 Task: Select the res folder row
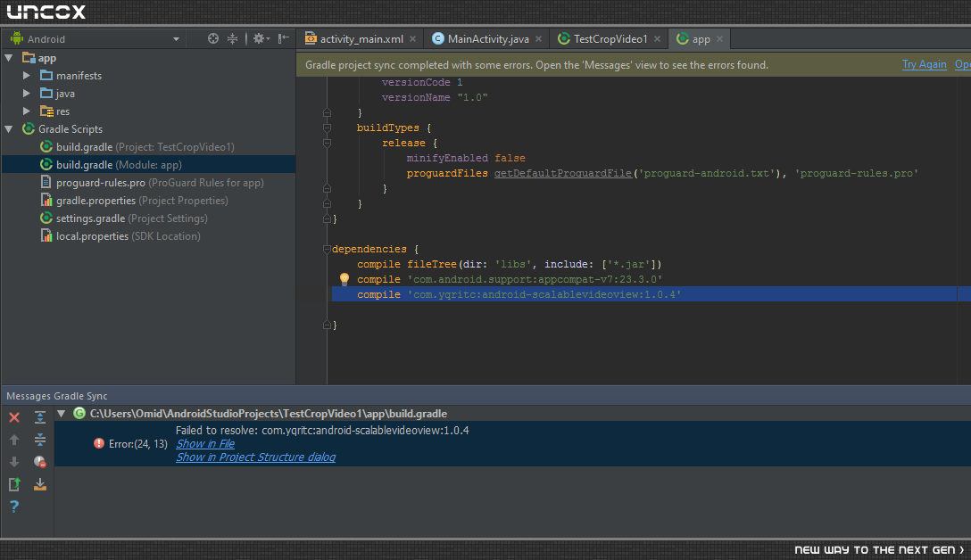pyautogui.click(x=149, y=111)
